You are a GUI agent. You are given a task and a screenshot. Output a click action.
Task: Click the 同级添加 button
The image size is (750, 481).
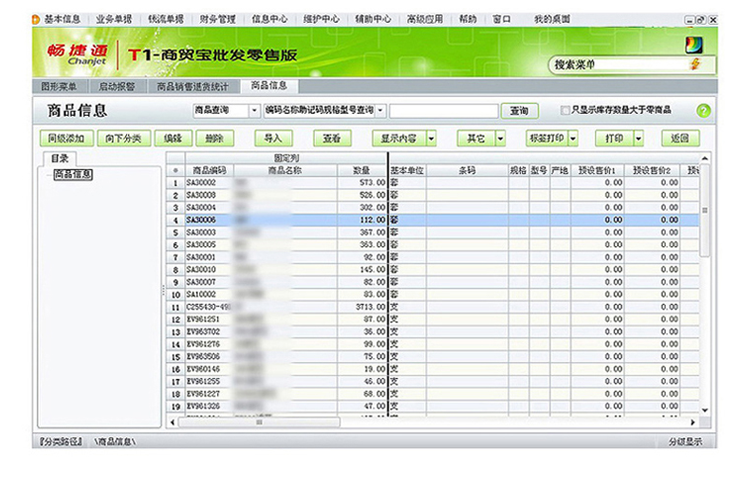click(x=66, y=139)
